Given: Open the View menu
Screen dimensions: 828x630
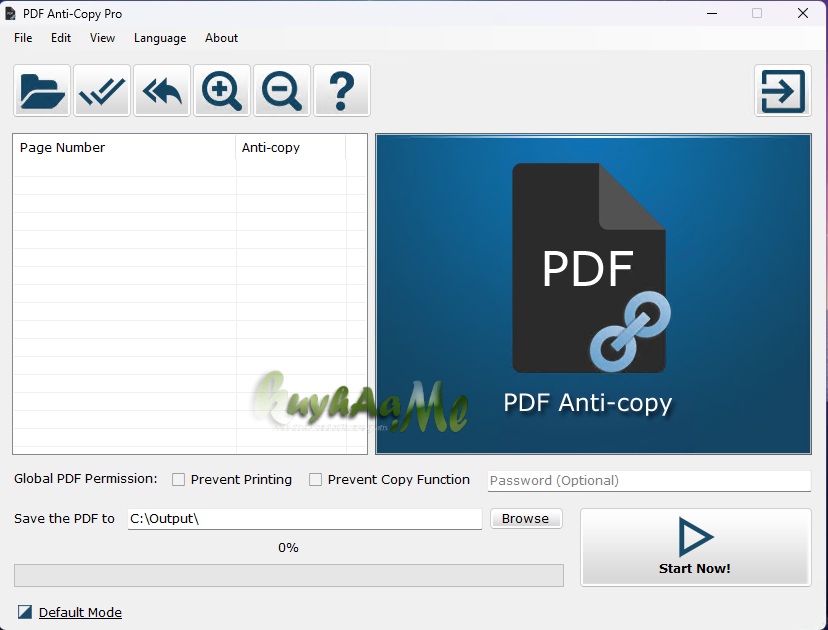Looking at the screenshot, I should click(x=102, y=38).
